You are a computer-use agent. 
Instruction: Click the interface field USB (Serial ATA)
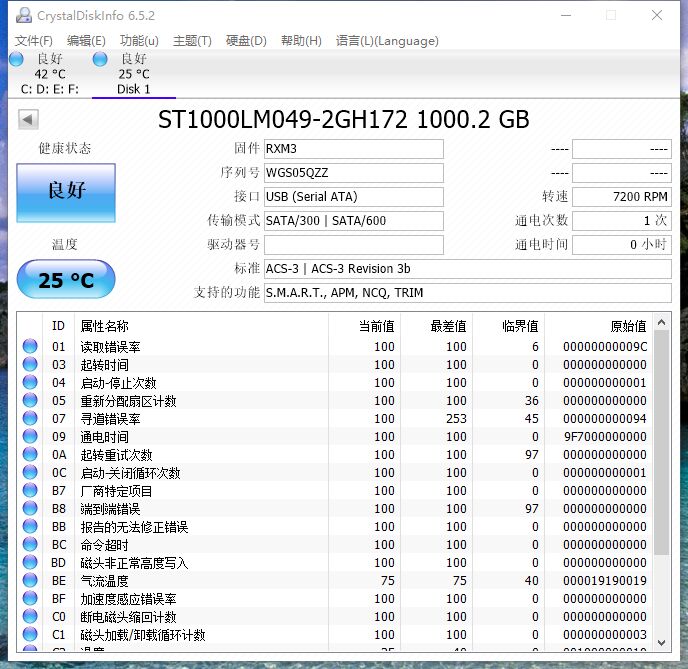(x=354, y=197)
